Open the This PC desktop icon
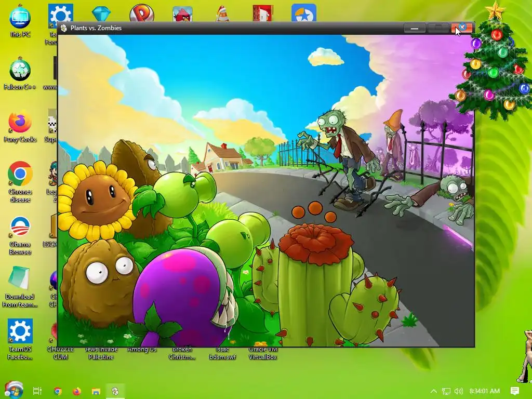Viewport: 532px width, 399px height. pyautogui.click(x=20, y=21)
